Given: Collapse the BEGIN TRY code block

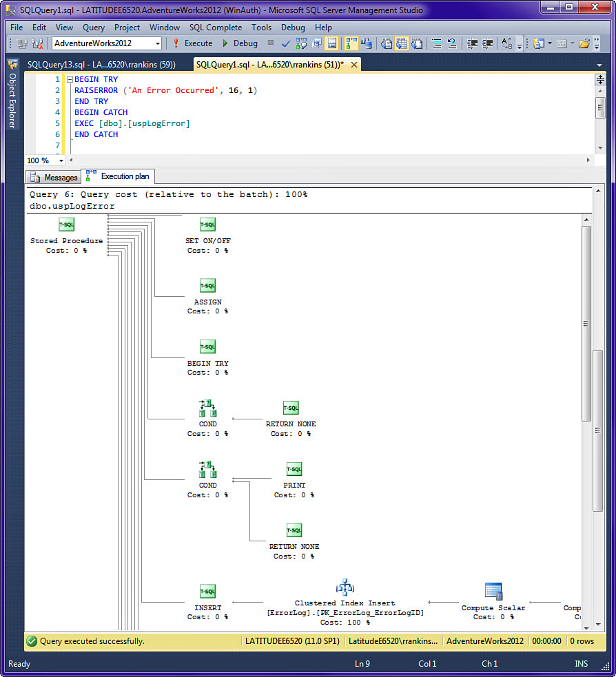Looking at the screenshot, I should point(69,80).
